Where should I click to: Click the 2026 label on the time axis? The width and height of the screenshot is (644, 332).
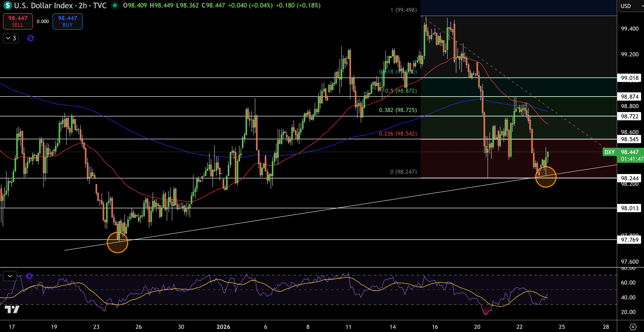[224, 327]
